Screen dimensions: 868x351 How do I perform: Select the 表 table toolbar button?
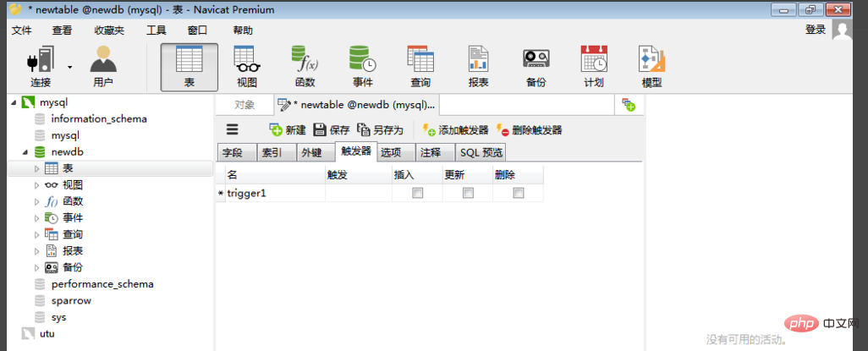(190, 68)
